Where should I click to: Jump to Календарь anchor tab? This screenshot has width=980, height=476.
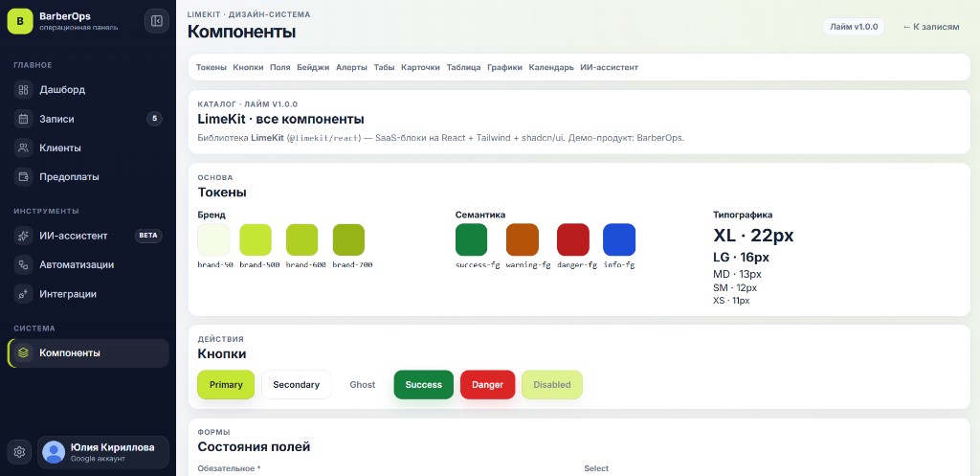[x=551, y=67]
